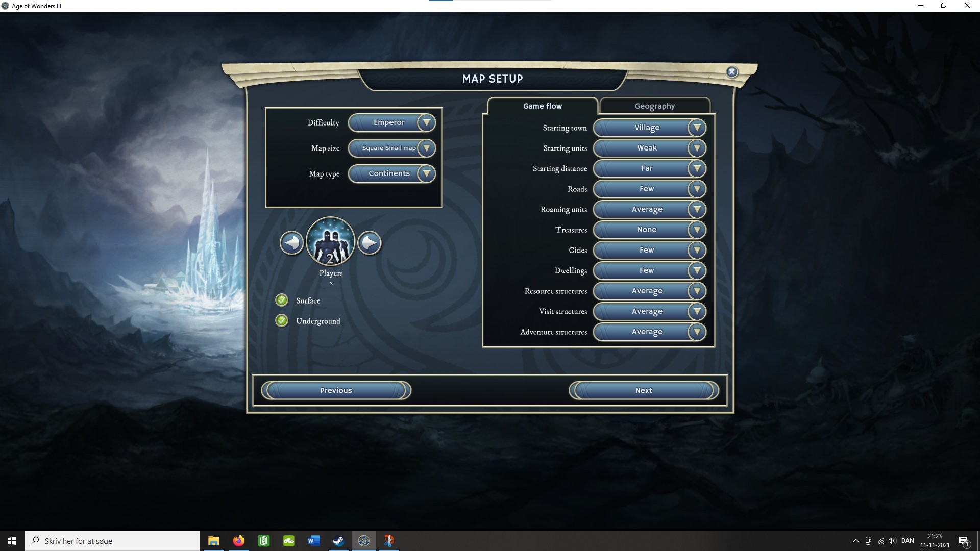Open Steam from the taskbar
Image resolution: width=980 pixels, height=551 pixels.
coord(338,541)
